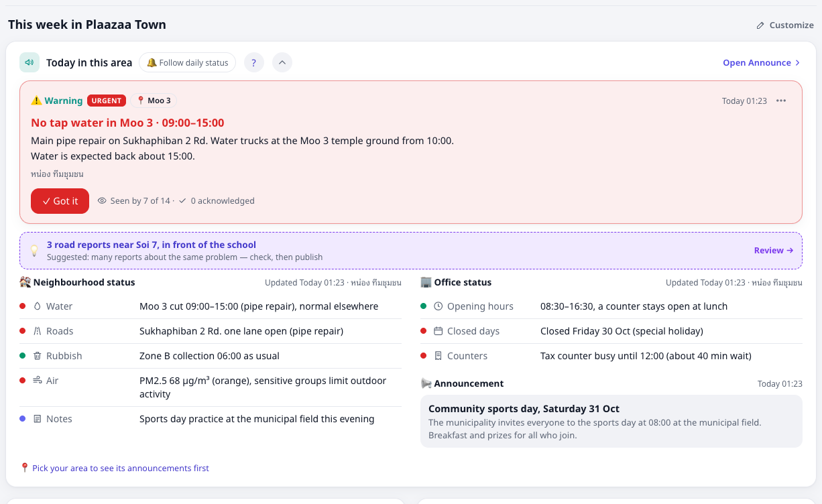This screenshot has width=822, height=504.
Task: Open the question mark help button
Action: click(253, 62)
